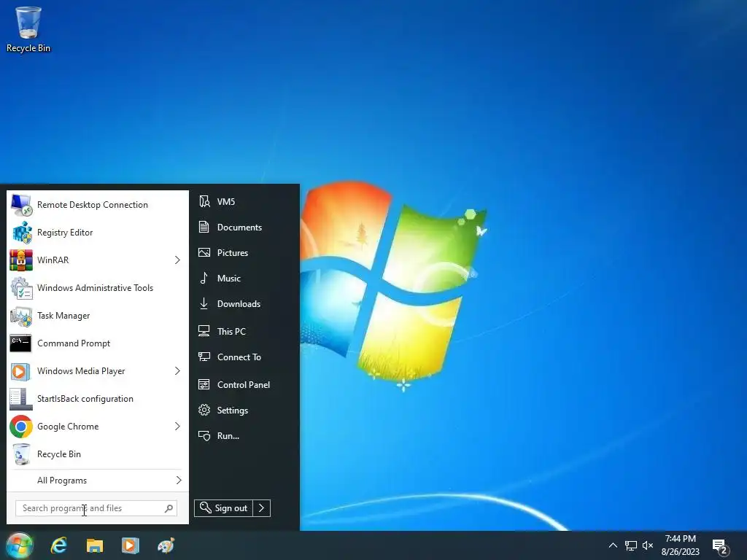Open Control Panel from Start menu
The height and width of the screenshot is (560, 747).
(x=244, y=385)
